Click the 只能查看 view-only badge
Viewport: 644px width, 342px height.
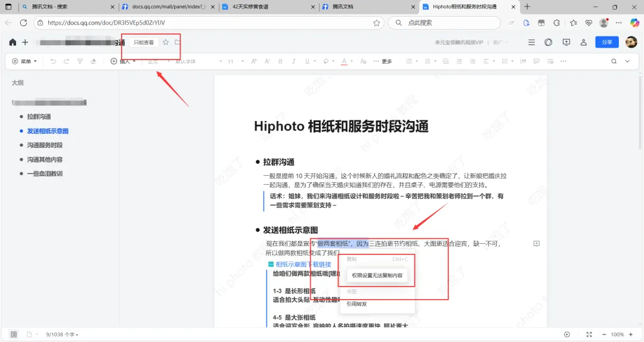point(144,42)
